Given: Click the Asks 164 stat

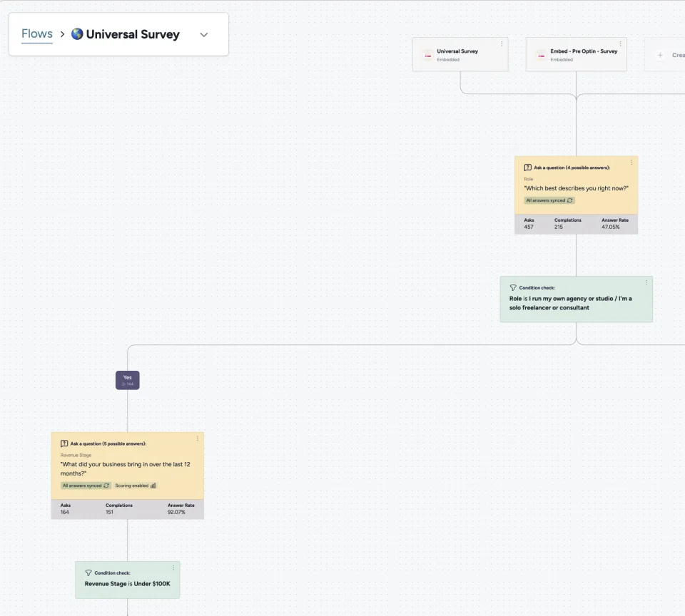Looking at the screenshot, I should click(66, 508).
